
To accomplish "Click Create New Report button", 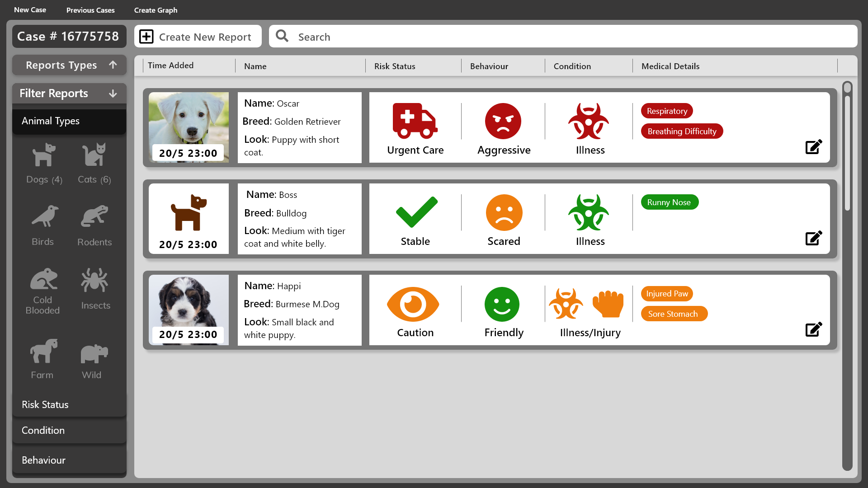I will coord(198,37).
